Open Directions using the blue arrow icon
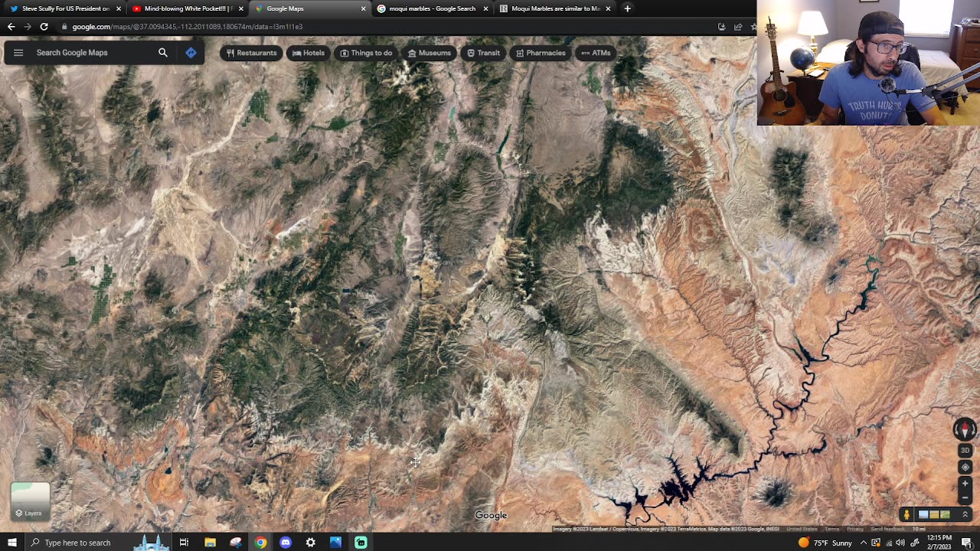Viewport: 980px width, 551px height. (x=191, y=53)
